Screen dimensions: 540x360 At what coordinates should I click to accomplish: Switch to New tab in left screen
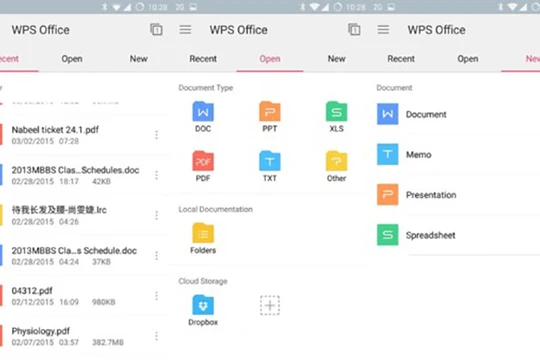[x=139, y=59]
